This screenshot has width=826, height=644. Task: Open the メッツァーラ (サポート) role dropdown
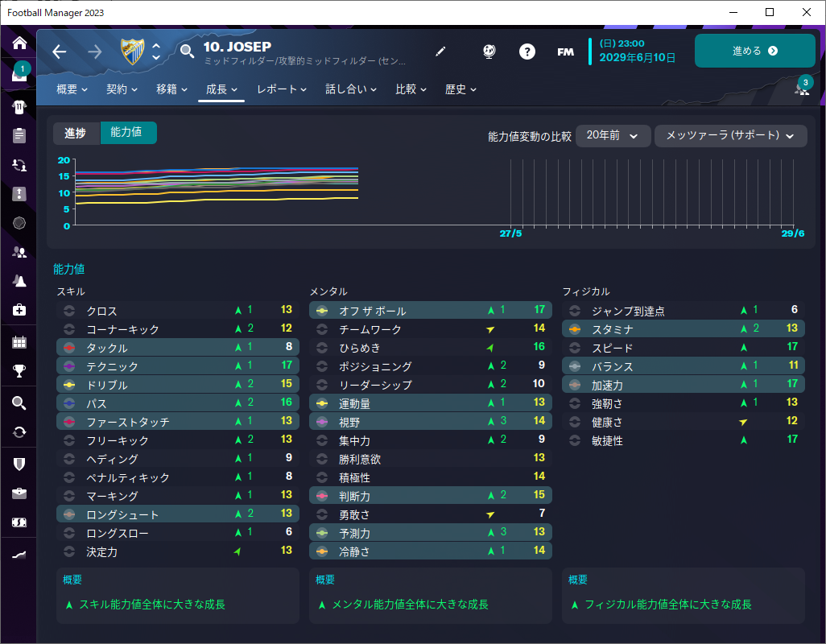click(730, 136)
